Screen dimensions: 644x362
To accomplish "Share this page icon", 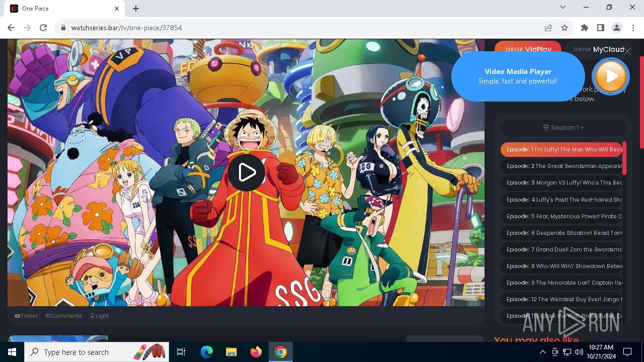I will (548, 28).
